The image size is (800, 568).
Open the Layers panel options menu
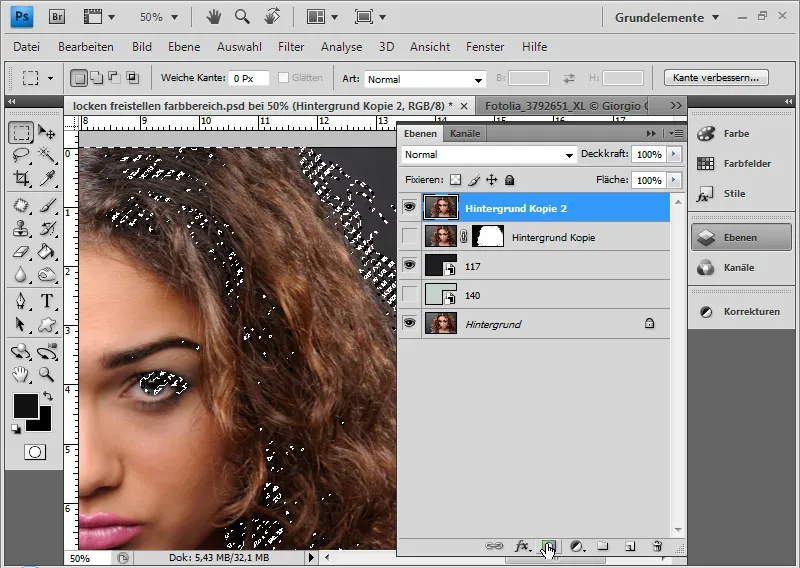(x=676, y=134)
